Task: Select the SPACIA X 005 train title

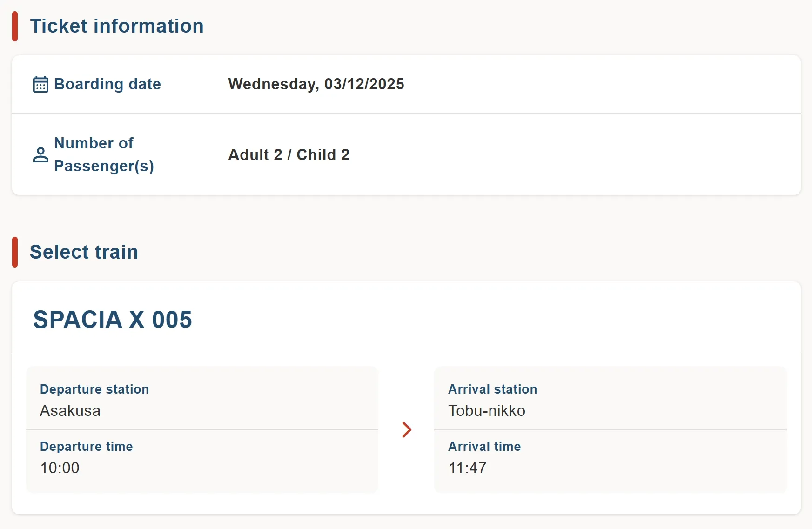Action: coord(113,320)
